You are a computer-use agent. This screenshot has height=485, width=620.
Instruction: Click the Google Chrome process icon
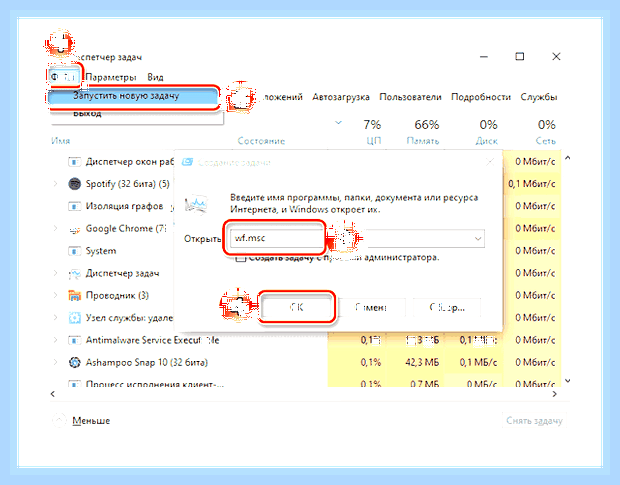pos(74,229)
